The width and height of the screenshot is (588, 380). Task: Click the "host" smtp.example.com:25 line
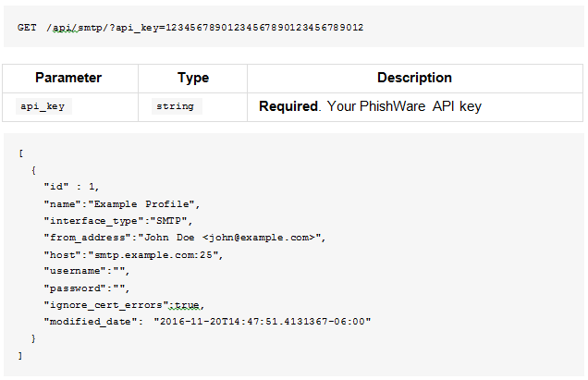[x=133, y=255]
